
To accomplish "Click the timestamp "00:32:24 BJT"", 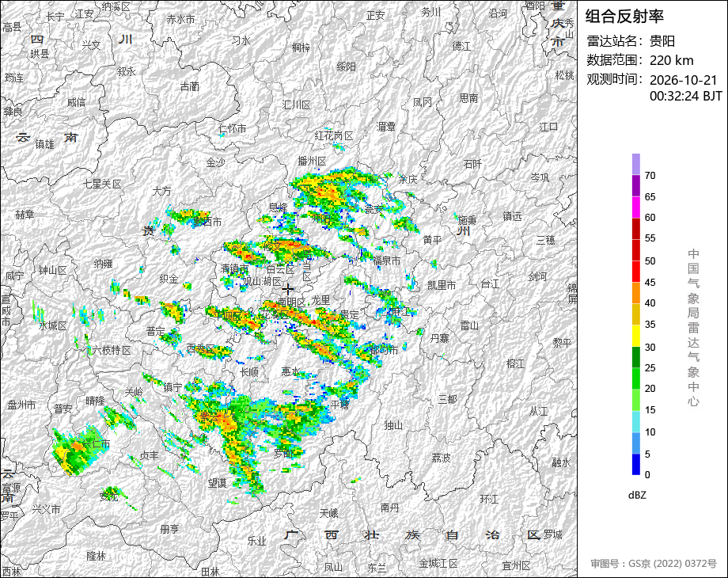I will [x=686, y=96].
